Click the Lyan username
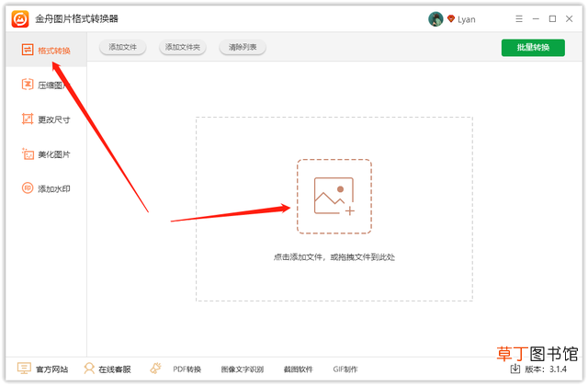588x386 pixels. coord(466,19)
